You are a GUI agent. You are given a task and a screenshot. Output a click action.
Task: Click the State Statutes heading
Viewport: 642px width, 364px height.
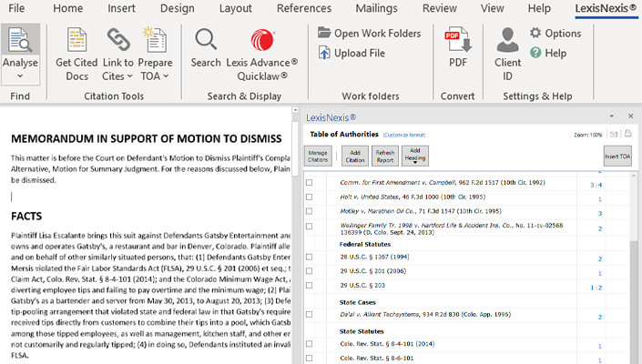point(362,331)
